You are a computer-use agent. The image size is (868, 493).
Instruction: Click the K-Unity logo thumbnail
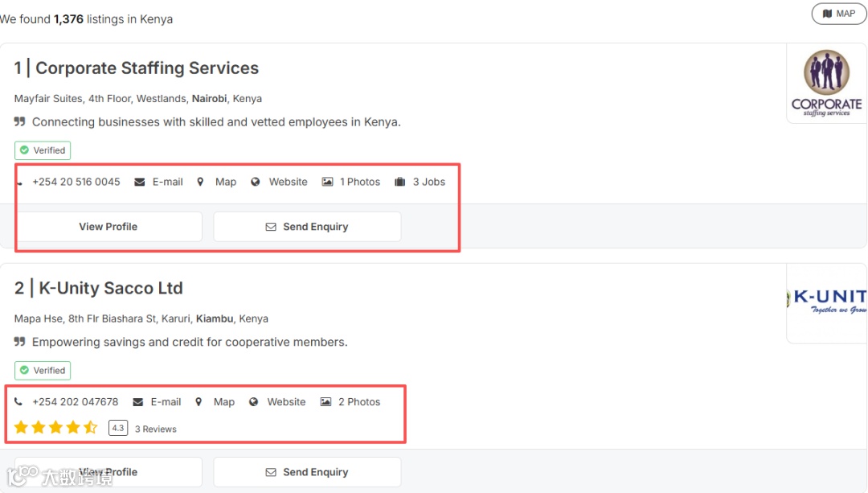[826, 302]
